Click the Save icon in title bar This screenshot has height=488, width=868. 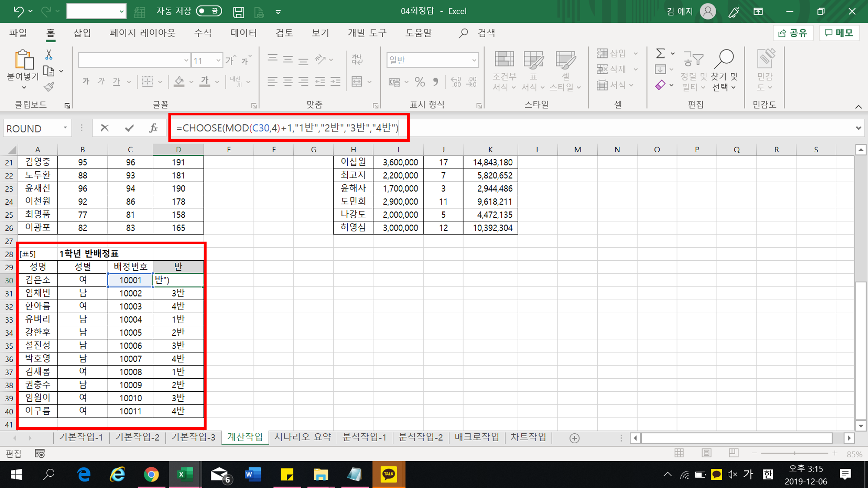(238, 12)
